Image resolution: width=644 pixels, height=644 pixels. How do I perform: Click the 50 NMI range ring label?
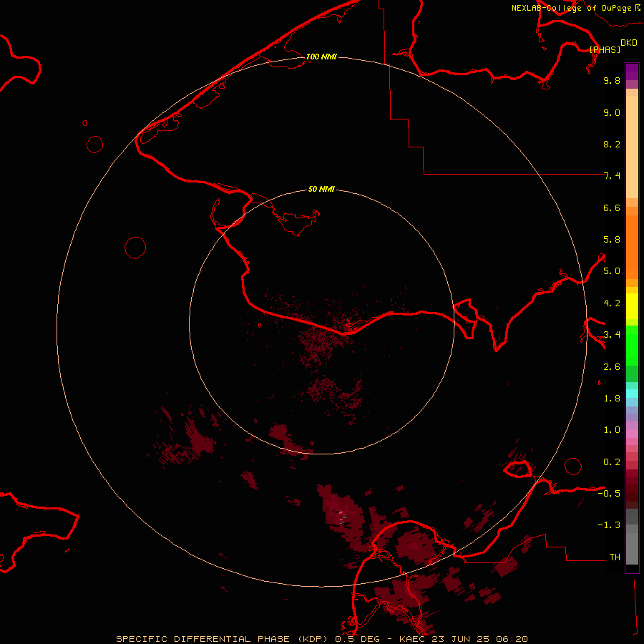pos(321,189)
